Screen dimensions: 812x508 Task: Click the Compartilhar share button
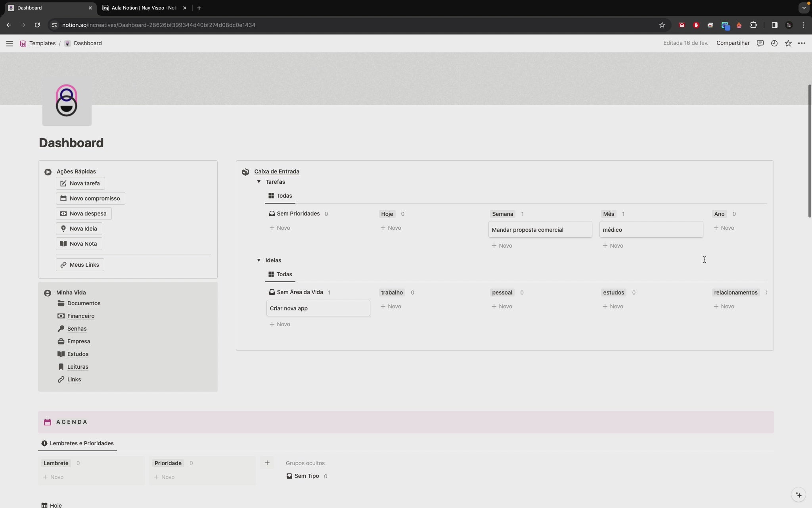pos(733,43)
